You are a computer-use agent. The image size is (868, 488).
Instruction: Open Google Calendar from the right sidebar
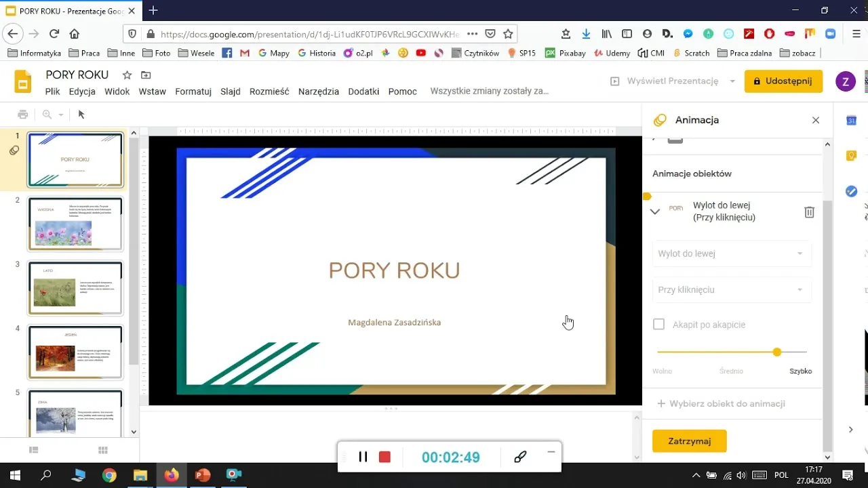coord(851,121)
